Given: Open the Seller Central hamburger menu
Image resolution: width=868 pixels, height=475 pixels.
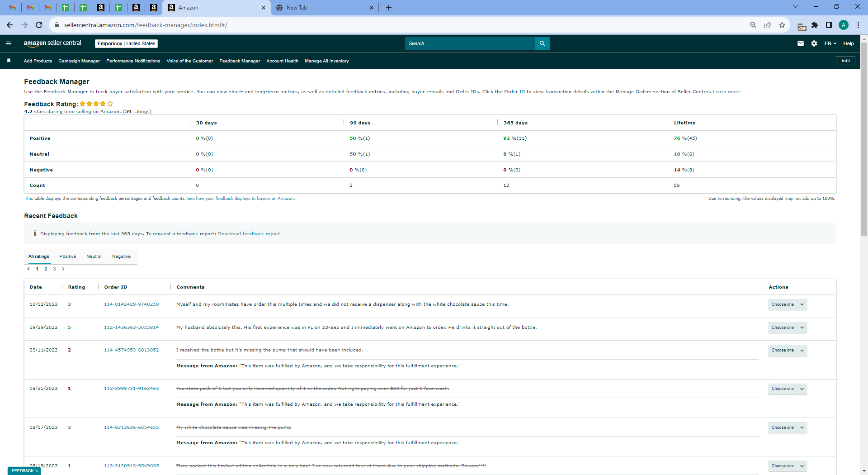Looking at the screenshot, I should point(9,43).
